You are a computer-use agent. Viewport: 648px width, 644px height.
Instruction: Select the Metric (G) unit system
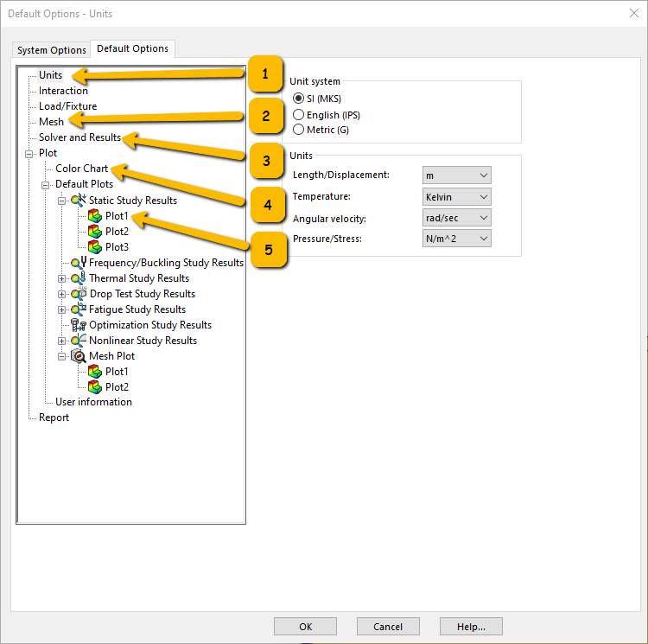click(x=298, y=130)
